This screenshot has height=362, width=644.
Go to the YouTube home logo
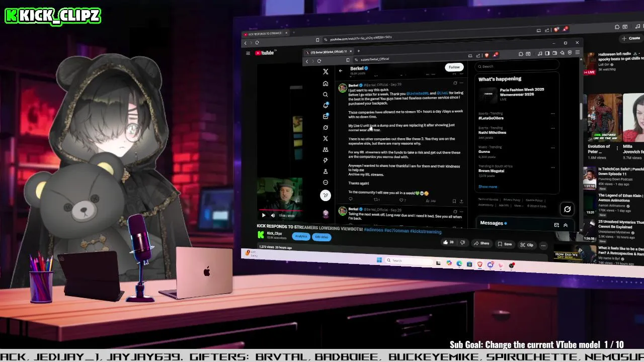click(264, 53)
